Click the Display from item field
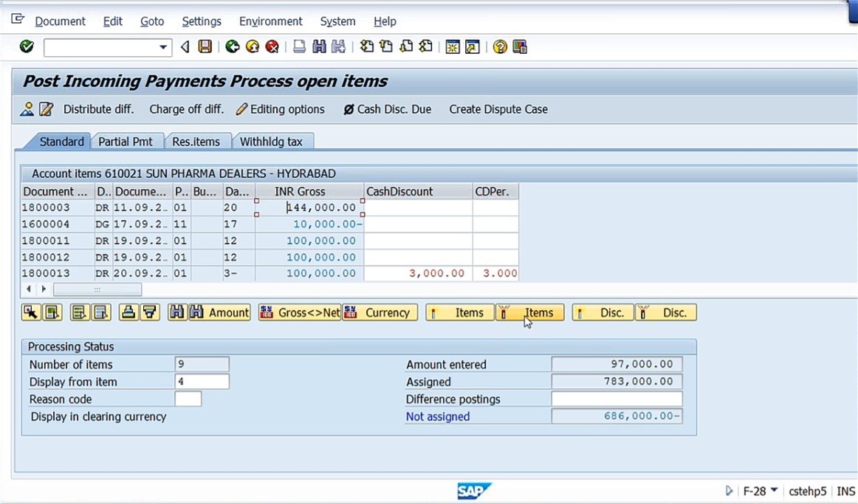Viewport: 858px width, 504px height. click(x=202, y=382)
